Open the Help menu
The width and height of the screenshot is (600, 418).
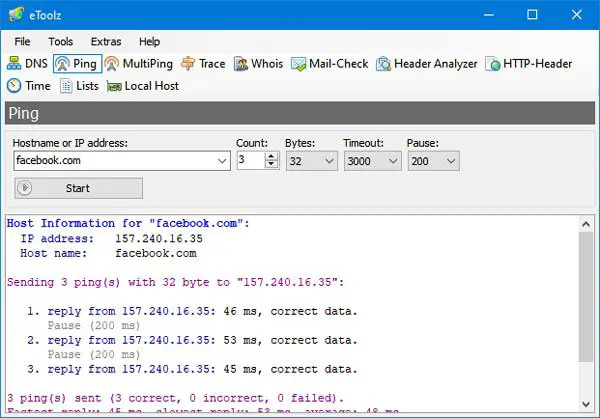(x=149, y=41)
